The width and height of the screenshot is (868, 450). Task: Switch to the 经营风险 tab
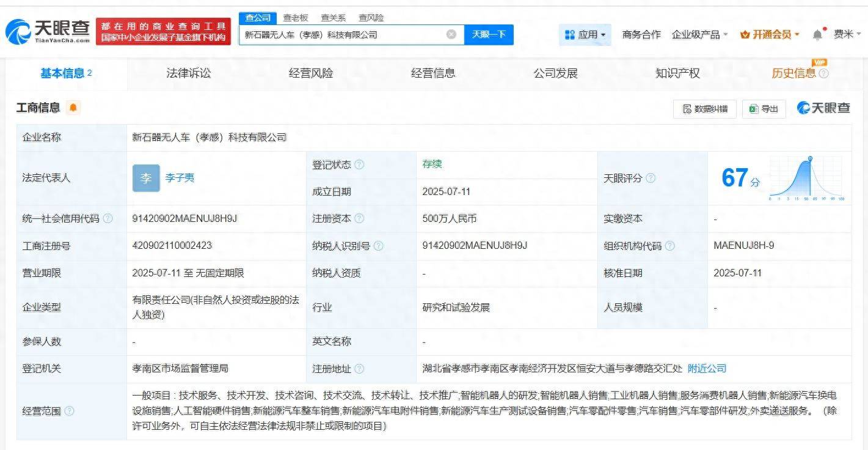coord(311,73)
